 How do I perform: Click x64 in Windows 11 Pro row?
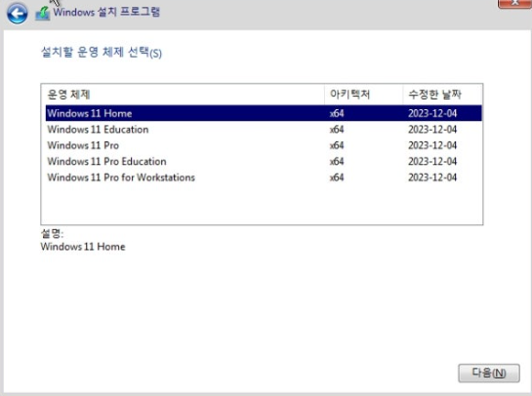point(337,145)
